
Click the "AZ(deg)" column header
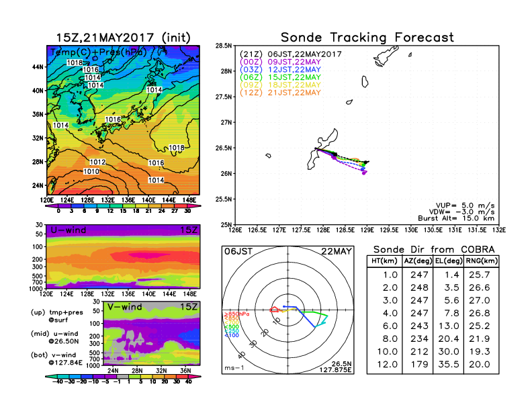418,261
